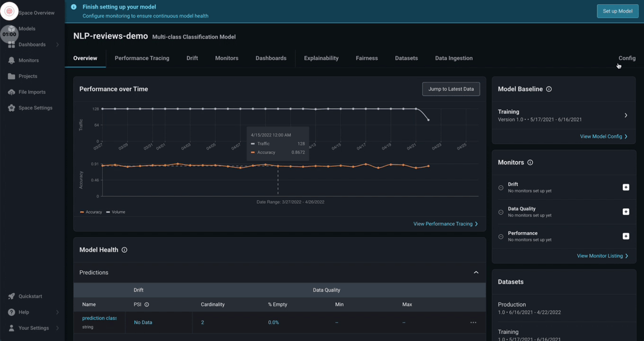This screenshot has height=341, width=644.
Task: Expand the Training baseline chevron
Action: pos(626,115)
